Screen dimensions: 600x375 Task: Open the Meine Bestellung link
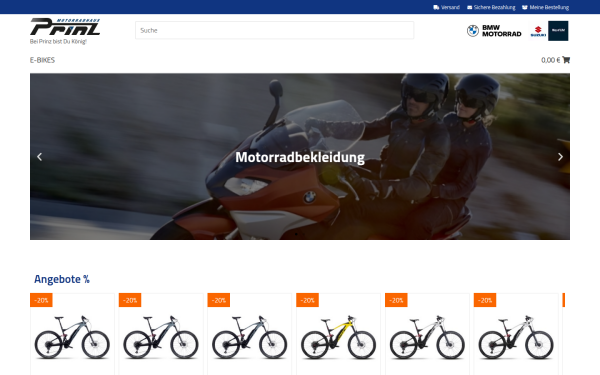tap(549, 7)
